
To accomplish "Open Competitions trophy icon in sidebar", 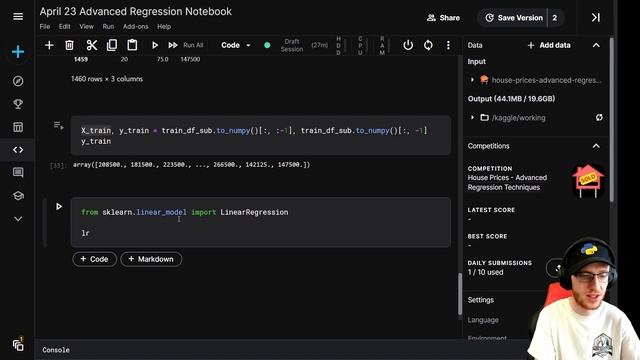I will (x=18, y=104).
